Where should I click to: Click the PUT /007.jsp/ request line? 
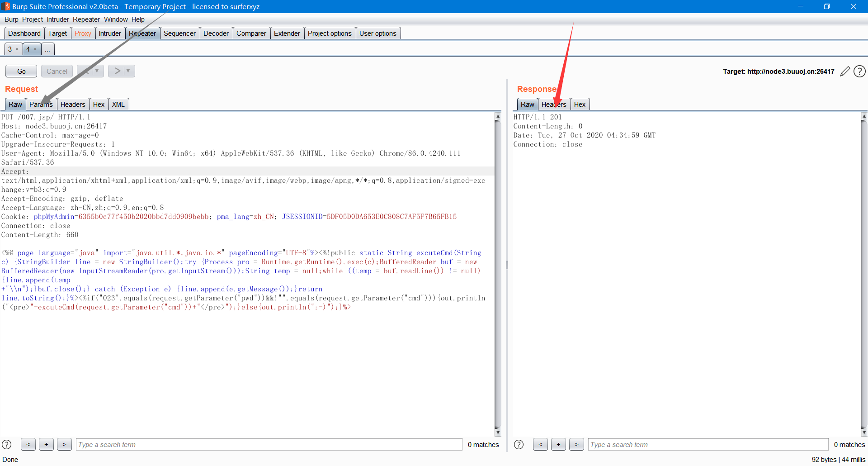click(46, 117)
